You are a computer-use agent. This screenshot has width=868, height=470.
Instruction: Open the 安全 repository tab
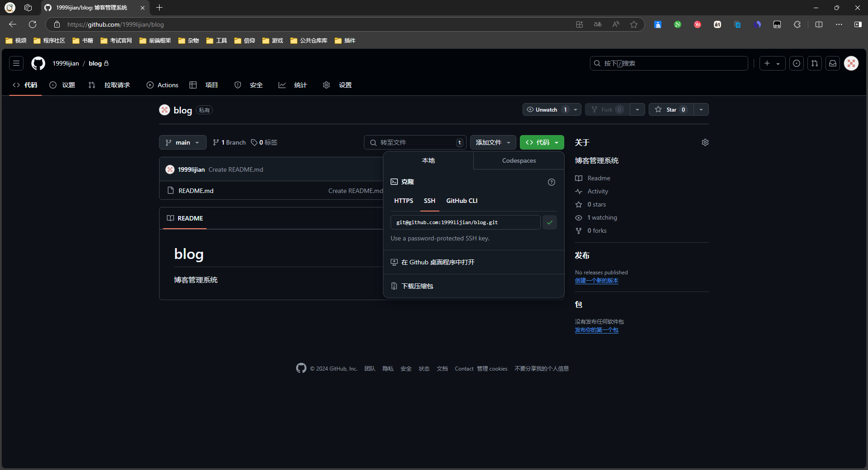[x=249, y=85]
